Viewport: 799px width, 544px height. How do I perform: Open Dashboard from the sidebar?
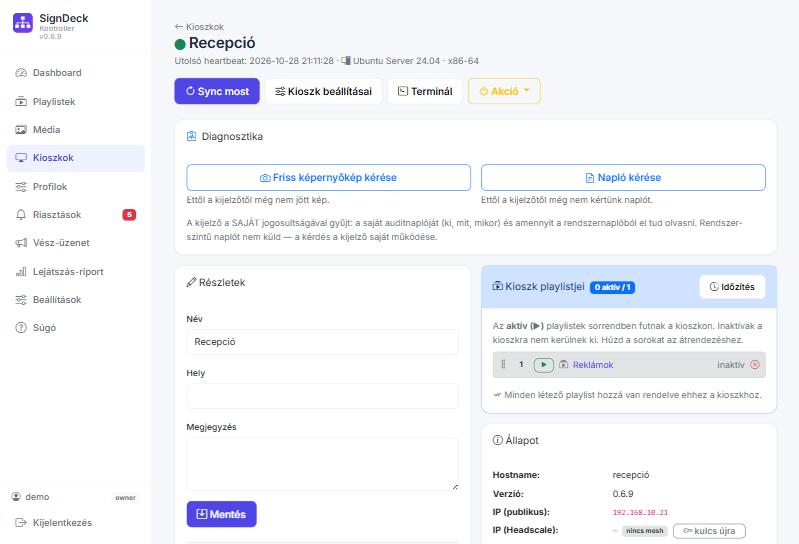pos(75,73)
